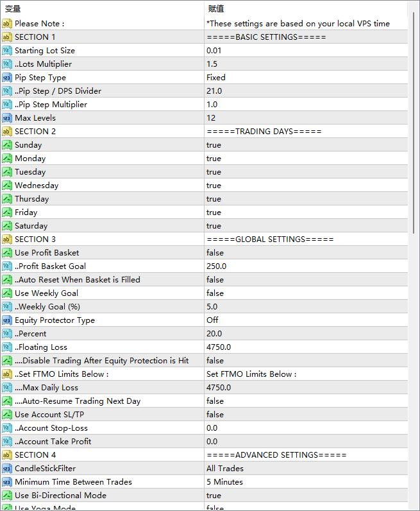The width and height of the screenshot is (420, 511).
Task: Edit the Profit Basket Goal value 250.0
Action: tap(306, 266)
